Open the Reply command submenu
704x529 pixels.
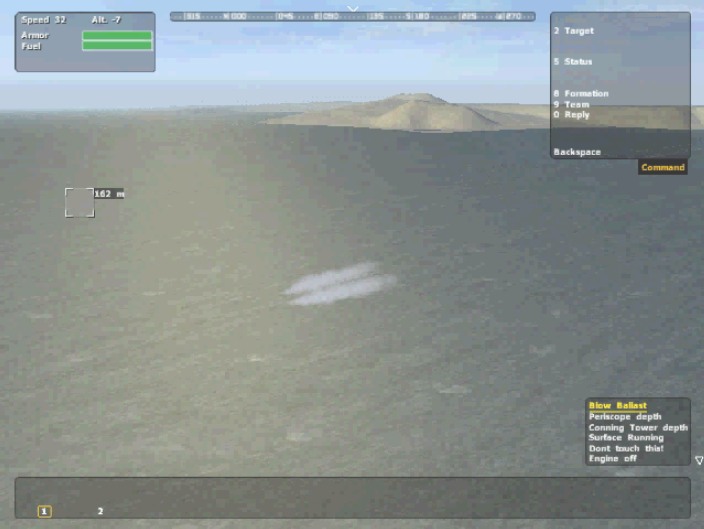click(x=572, y=115)
